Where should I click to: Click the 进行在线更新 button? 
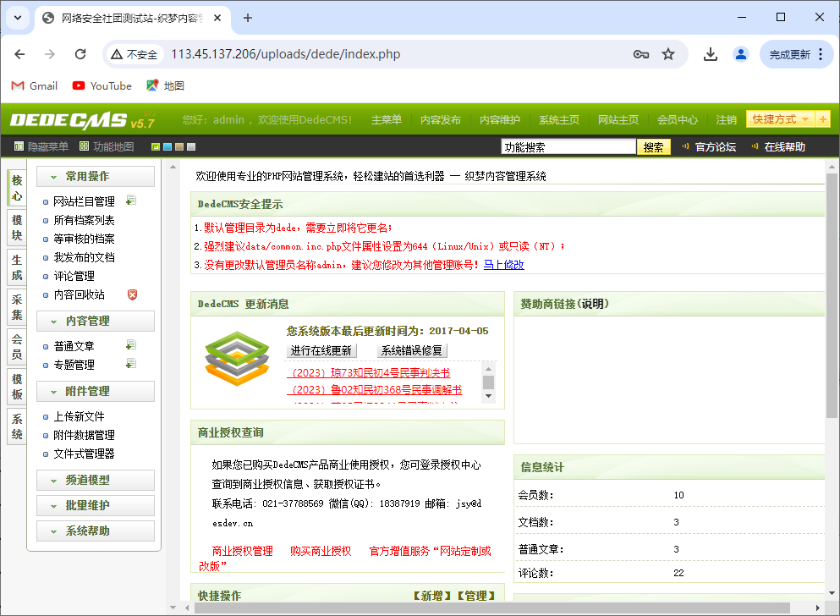tap(321, 350)
